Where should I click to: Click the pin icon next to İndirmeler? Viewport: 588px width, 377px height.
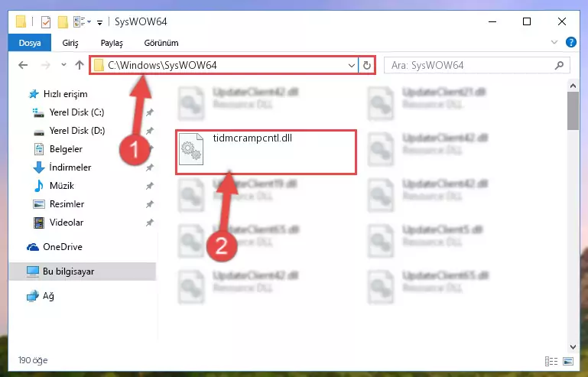[150, 167]
